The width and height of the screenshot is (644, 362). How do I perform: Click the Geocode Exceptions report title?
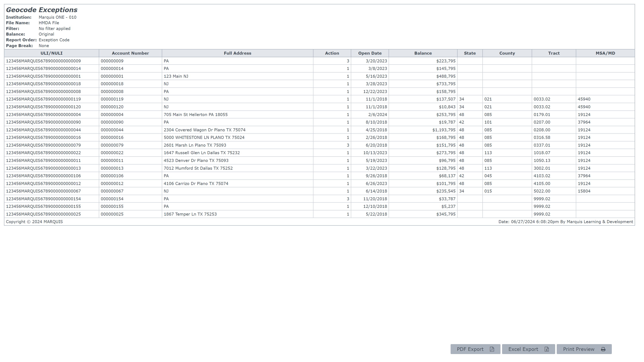42,10
